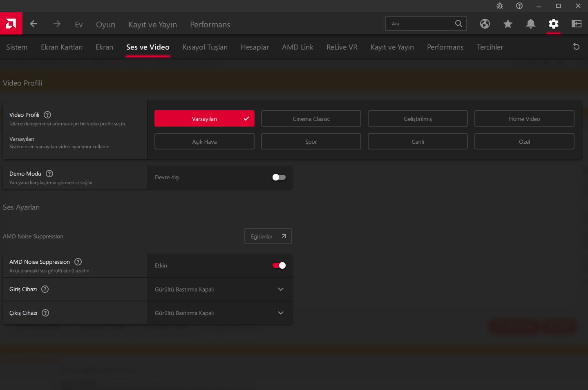Screen dimensions: 588x390
Task: Select the Varsayılan video profile
Action: (x=204, y=119)
